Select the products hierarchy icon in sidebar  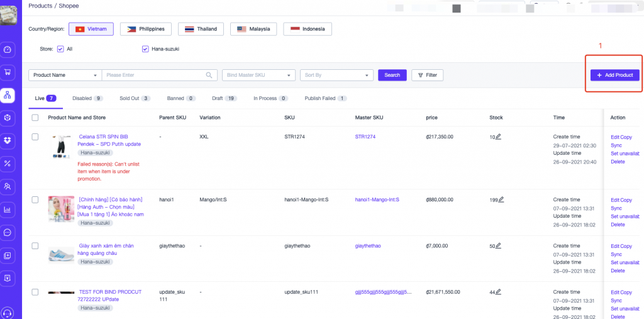pos(8,95)
